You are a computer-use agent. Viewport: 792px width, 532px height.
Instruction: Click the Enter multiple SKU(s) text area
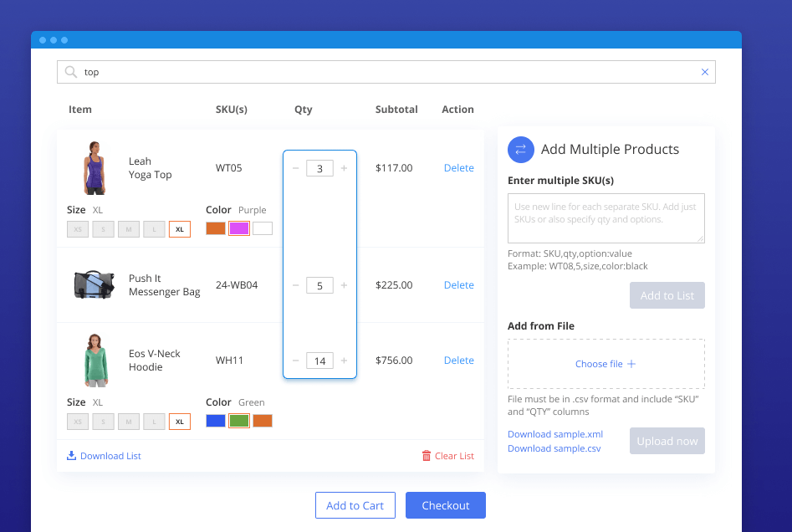(605, 217)
